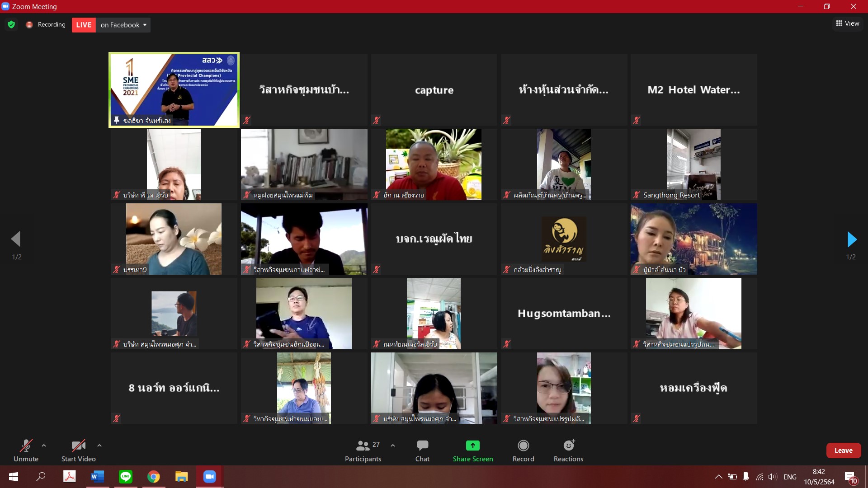Click the green Share Screen icon
Screen dimensions: 868x488
(x=472, y=446)
